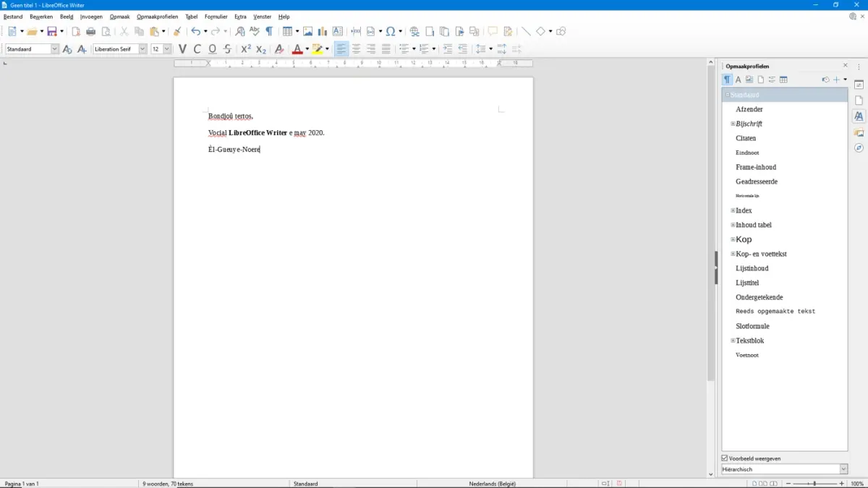The image size is (868, 488).
Task: Open sidebar Properties deck
Action: (x=859, y=85)
